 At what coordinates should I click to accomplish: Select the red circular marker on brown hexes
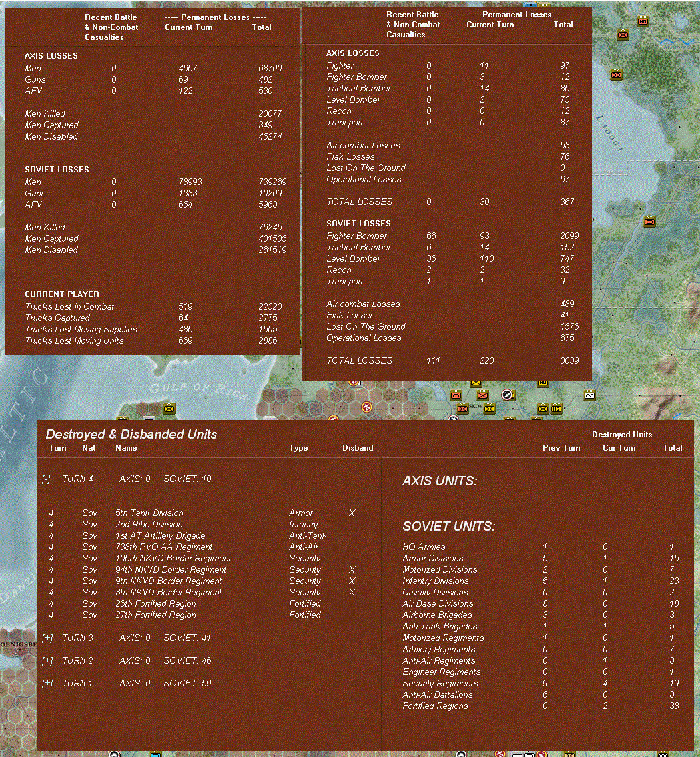point(367,407)
